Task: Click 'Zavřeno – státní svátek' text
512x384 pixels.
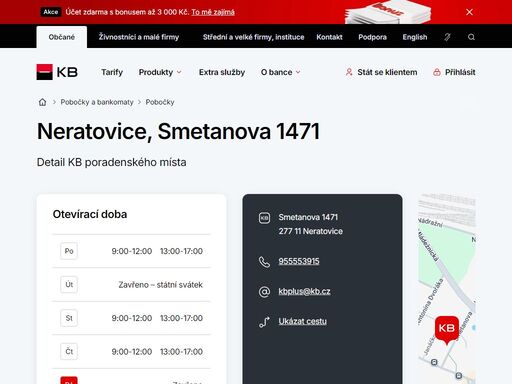Action: click(x=160, y=285)
